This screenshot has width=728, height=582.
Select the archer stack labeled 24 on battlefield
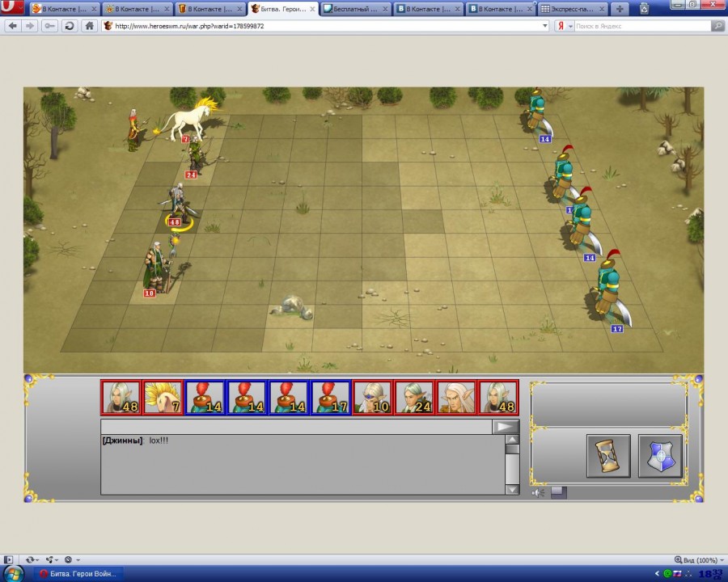(197, 155)
